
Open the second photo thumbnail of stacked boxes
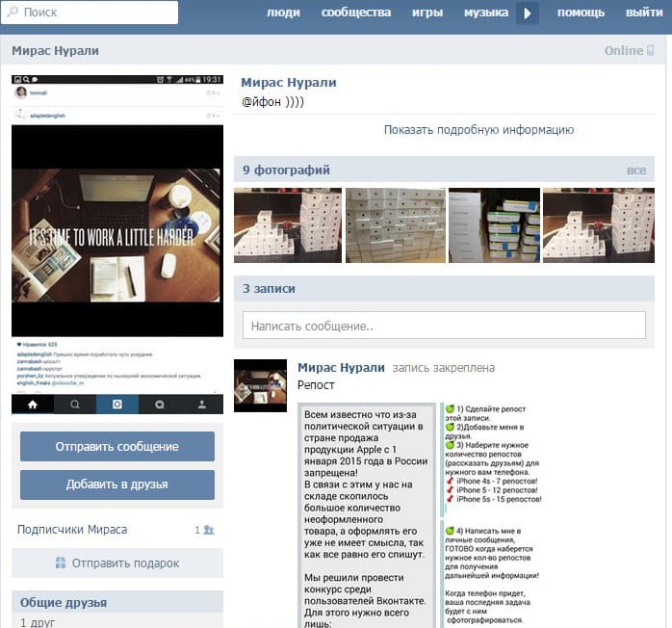(396, 225)
